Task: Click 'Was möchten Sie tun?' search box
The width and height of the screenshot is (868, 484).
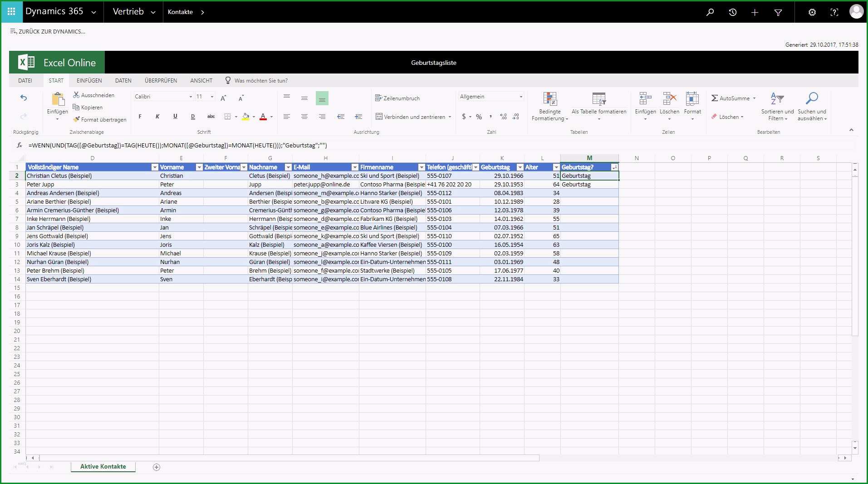Action: tap(261, 81)
